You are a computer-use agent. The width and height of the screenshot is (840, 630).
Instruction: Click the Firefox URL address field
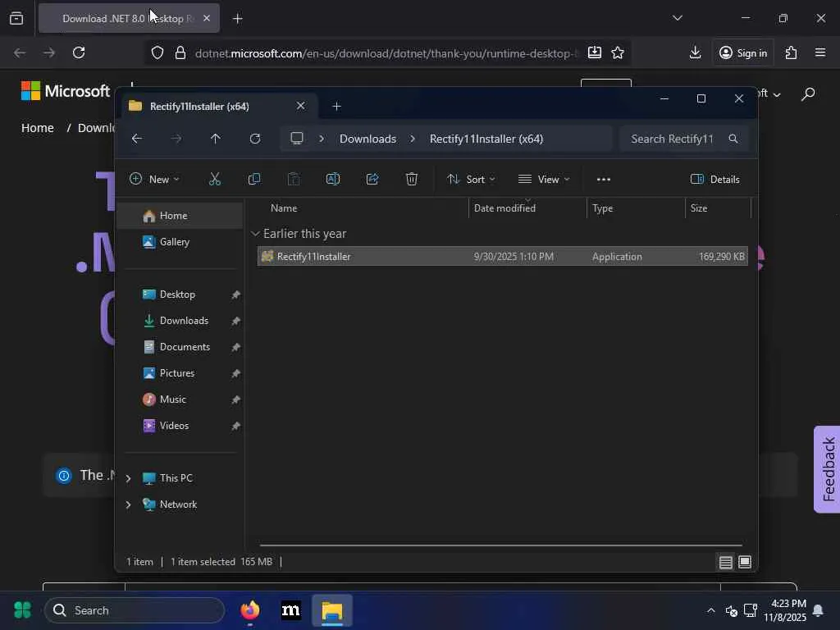pos(386,52)
